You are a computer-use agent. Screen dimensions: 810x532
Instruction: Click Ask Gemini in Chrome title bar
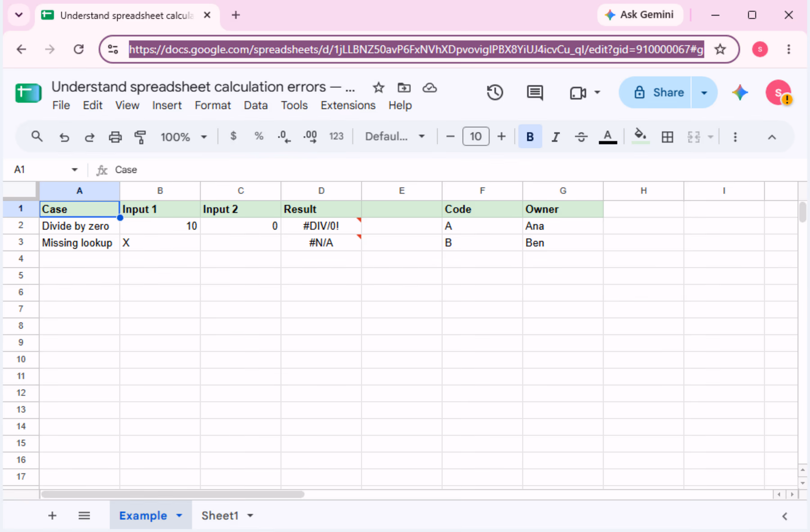(x=640, y=15)
